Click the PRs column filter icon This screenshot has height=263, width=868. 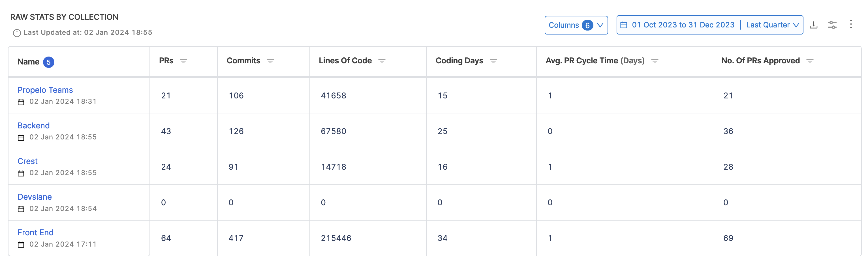[183, 61]
